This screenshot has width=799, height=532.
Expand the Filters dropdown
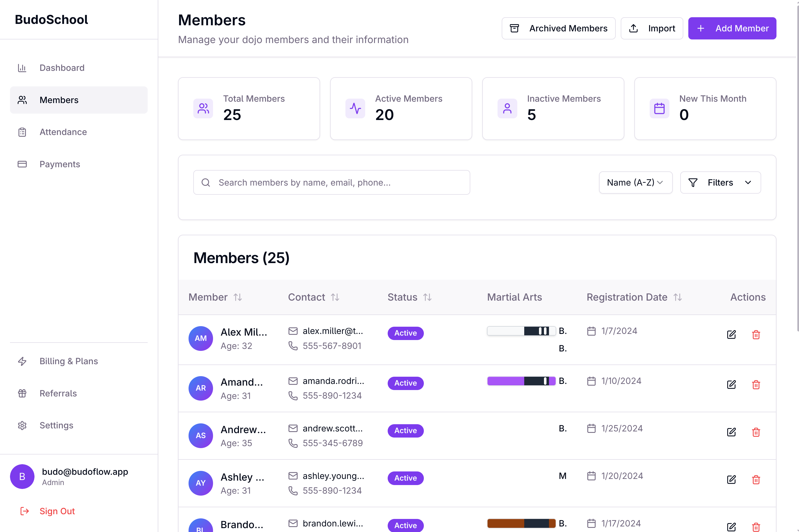[x=720, y=182]
